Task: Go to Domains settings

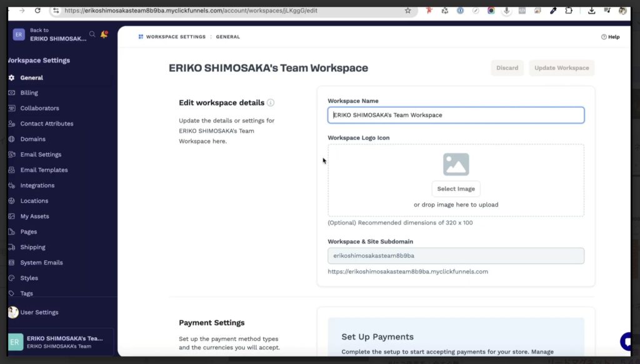Action: click(32, 139)
